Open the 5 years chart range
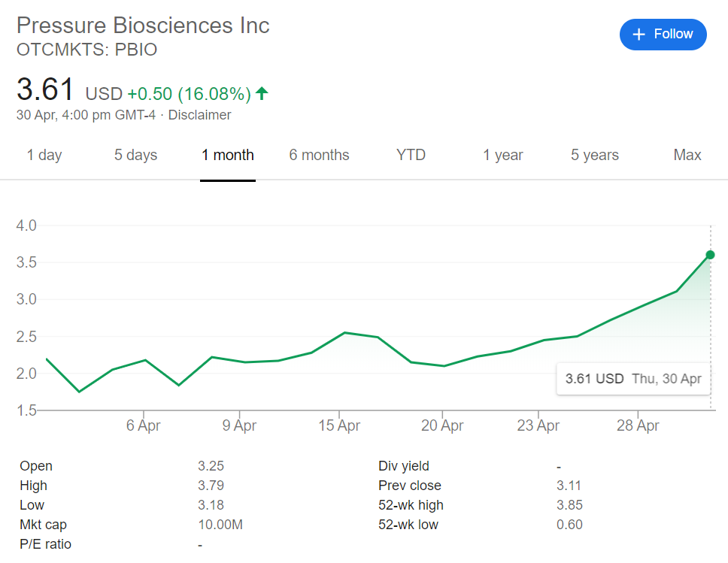The width and height of the screenshot is (728, 563). tap(594, 156)
